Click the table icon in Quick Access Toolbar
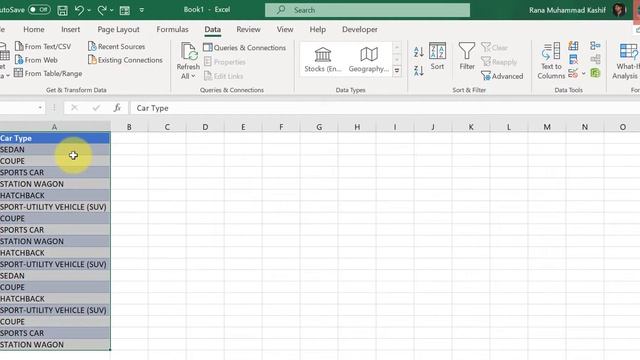The height and width of the screenshot is (360, 640). (x=124, y=10)
